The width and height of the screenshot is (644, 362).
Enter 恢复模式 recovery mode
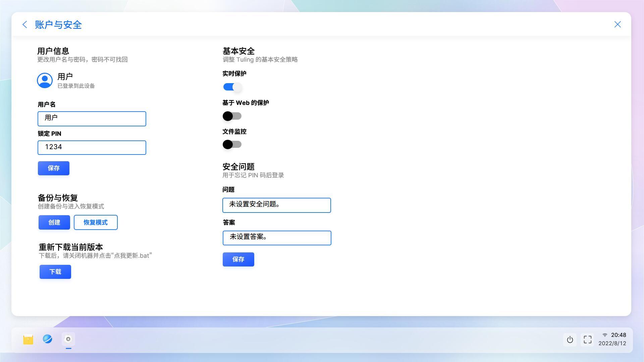(96, 222)
